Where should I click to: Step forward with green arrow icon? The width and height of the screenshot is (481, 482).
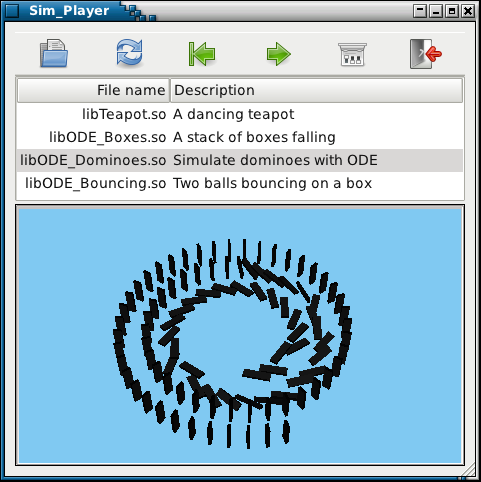[x=279, y=54]
